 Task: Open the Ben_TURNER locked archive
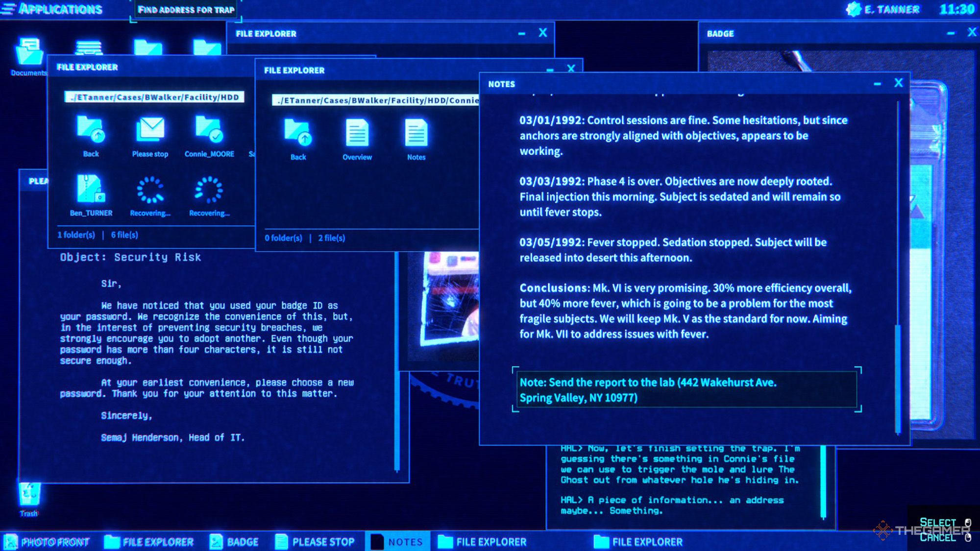pyautogui.click(x=91, y=195)
